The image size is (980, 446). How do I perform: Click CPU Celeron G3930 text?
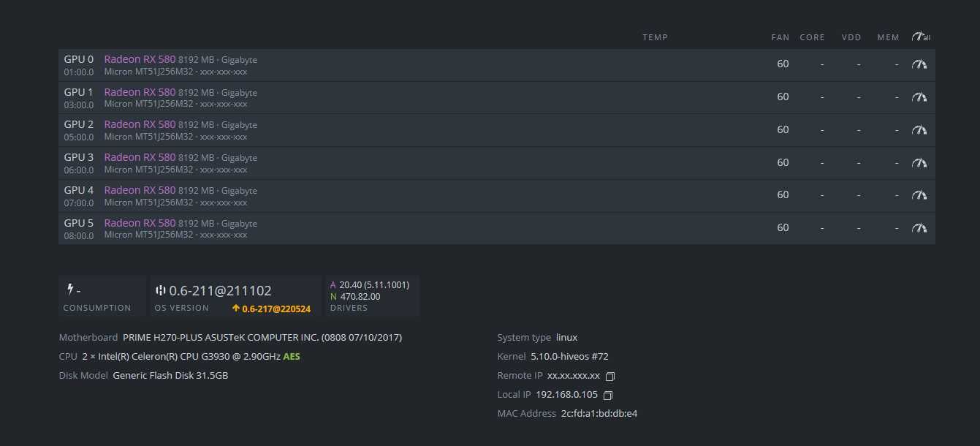point(180,357)
